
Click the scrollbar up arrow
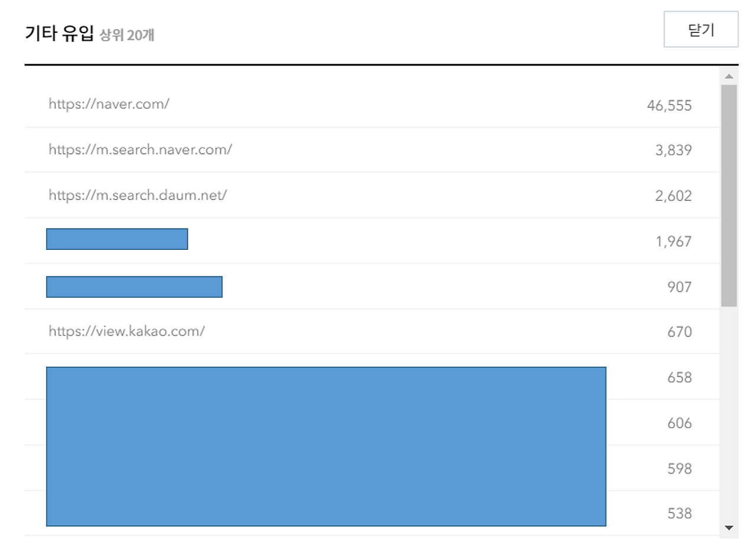coord(729,76)
